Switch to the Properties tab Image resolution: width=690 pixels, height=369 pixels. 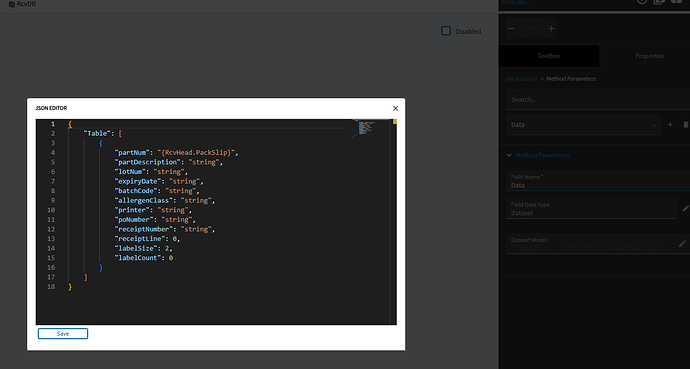click(x=649, y=56)
